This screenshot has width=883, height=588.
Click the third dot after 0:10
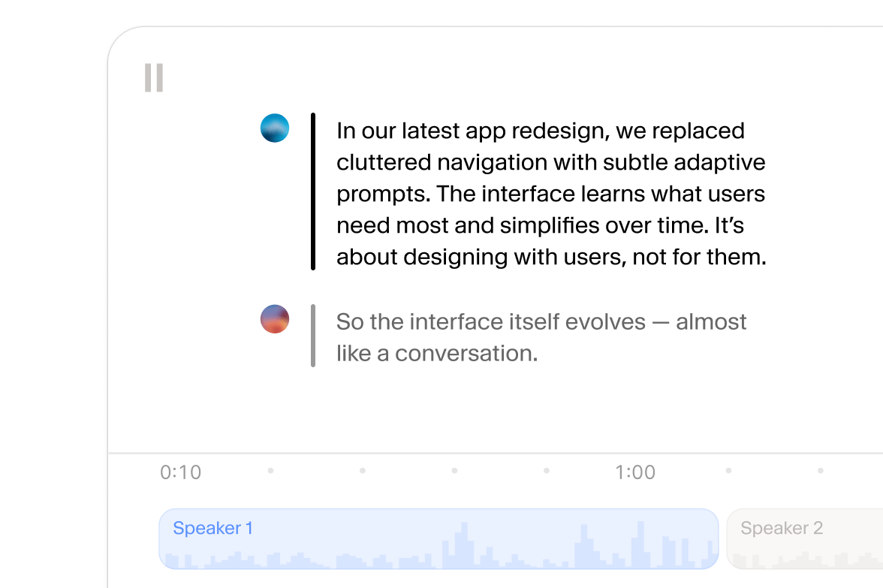(454, 471)
